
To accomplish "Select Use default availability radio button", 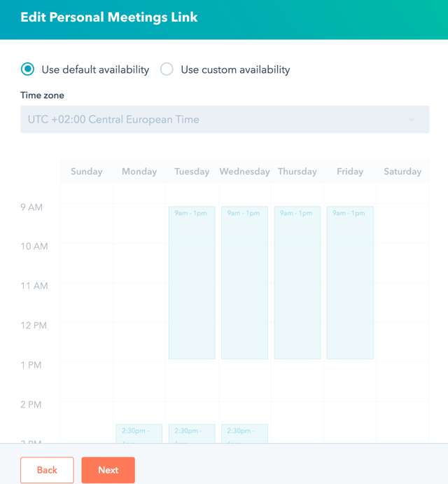I will (27, 69).
